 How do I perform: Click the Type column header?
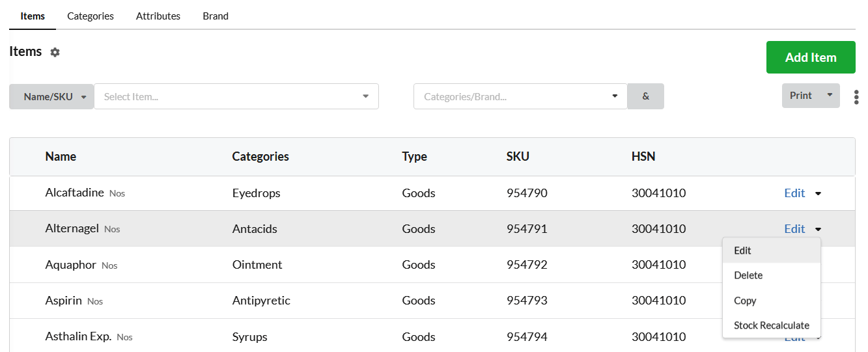(414, 156)
